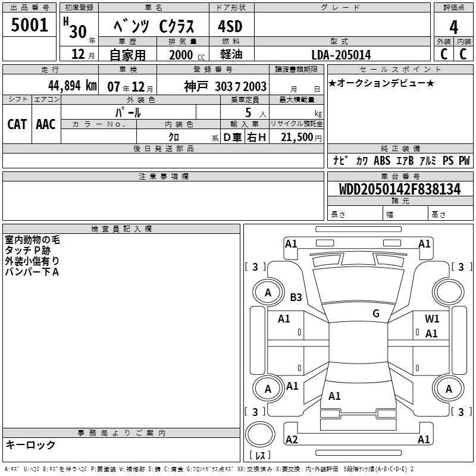This screenshot has height=476, width=476.
Task: Click the office notice キーロック
Action: point(31,444)
